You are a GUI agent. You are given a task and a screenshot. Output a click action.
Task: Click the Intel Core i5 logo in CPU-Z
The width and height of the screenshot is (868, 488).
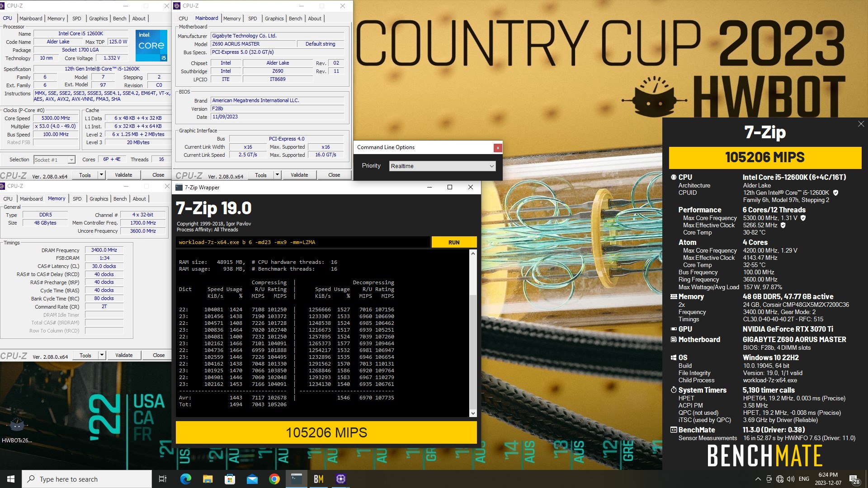click(151, 45)
